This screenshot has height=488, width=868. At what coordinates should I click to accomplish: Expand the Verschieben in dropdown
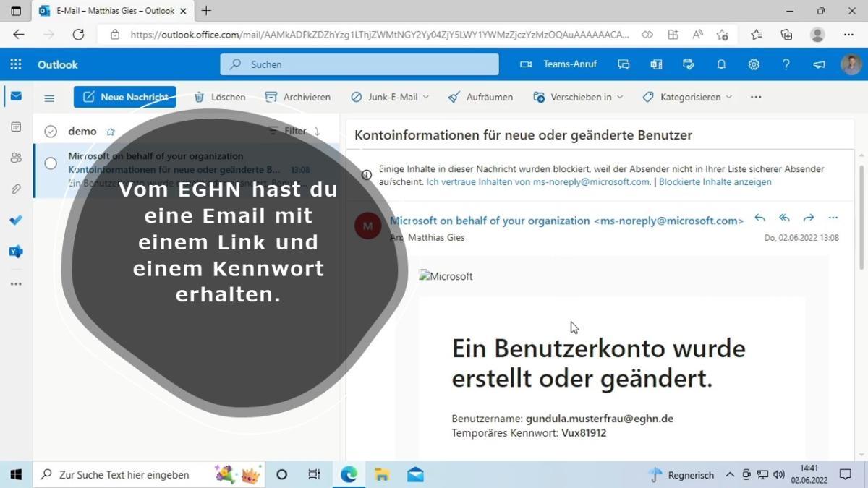click(x=620, y=97)
